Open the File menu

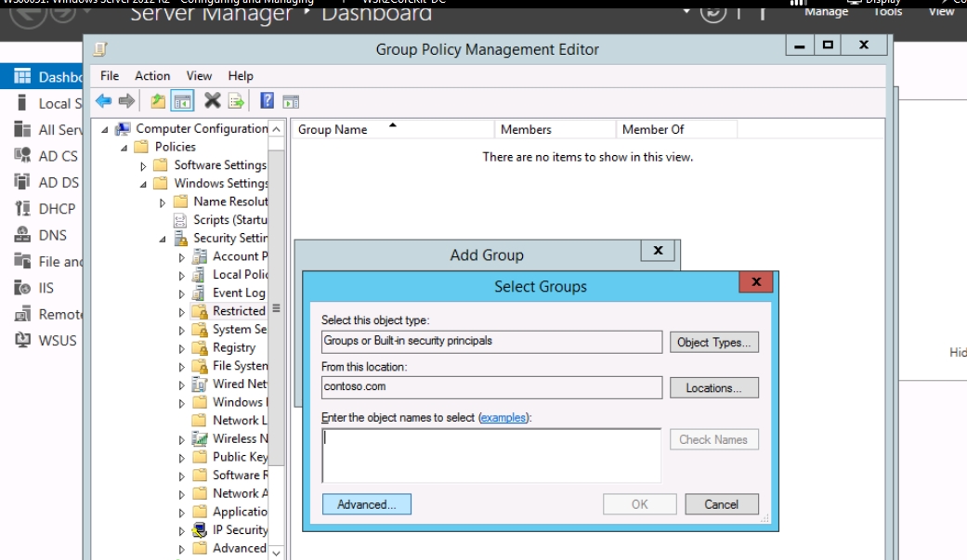coord(110,76)
